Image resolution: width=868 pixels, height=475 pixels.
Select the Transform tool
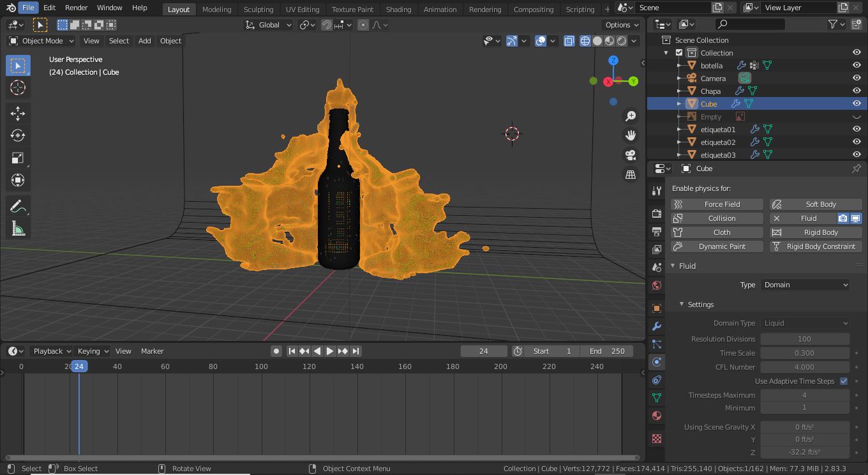point(18,180)
